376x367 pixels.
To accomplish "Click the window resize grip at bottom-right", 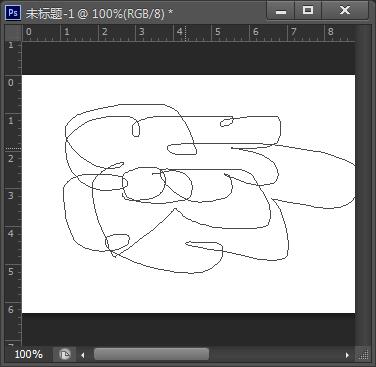I will point(363,355).
